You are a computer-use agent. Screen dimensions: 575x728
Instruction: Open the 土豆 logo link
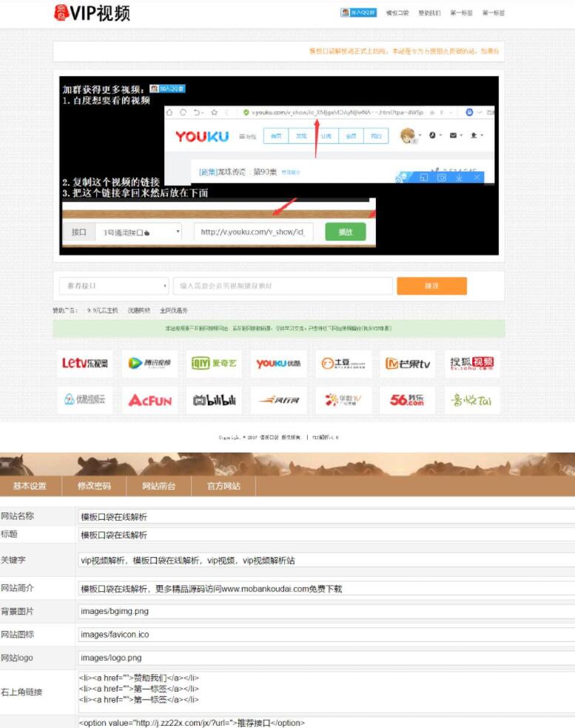pyautogui.click(x=343, y=364)
